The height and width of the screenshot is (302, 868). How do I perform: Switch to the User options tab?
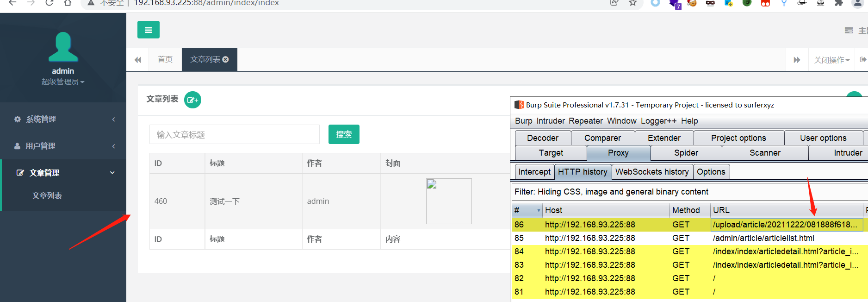[823, 138]
